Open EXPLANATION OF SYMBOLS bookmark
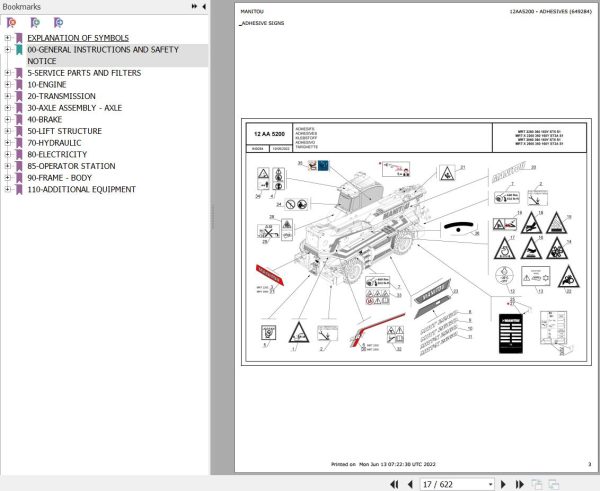The width and height of the screenshot is (600, 491). pyautogui.click(x=78, y=38)
